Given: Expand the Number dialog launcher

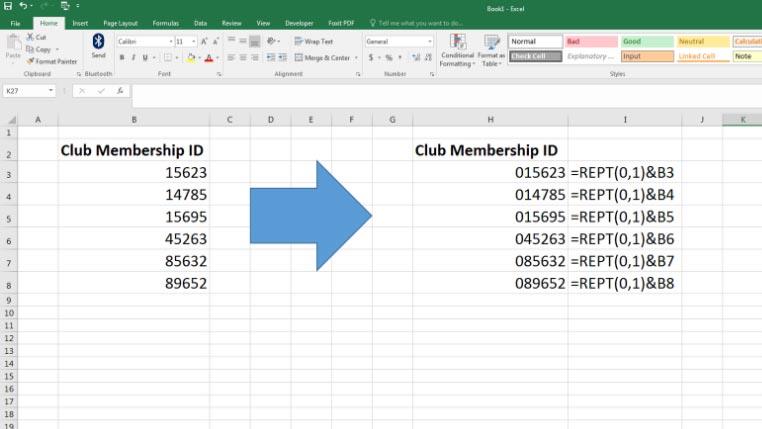Looking at the screenshot, I should coord(432,74).
